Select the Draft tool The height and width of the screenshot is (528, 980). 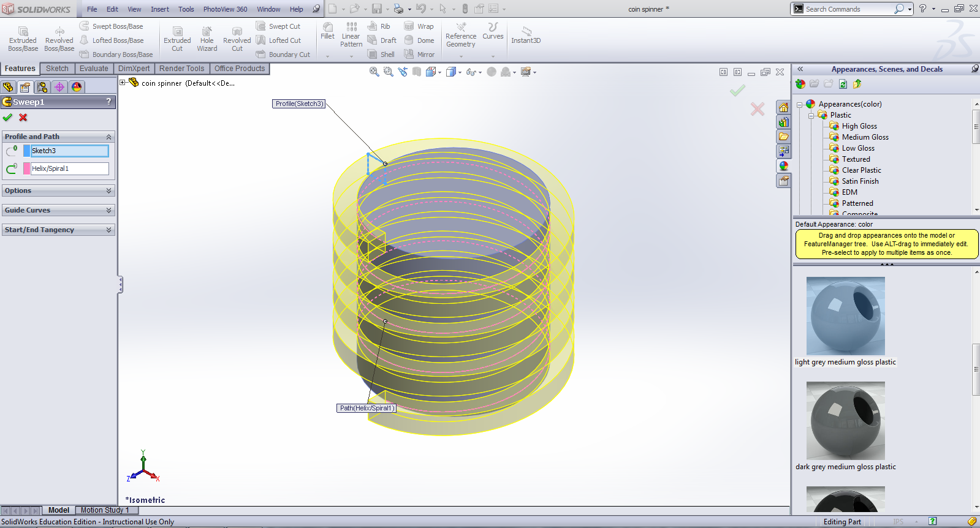[382, 40]
